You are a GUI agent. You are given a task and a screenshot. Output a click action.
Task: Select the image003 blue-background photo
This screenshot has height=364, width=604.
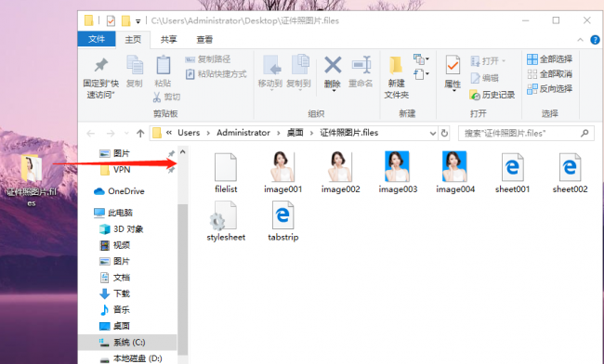398,173
